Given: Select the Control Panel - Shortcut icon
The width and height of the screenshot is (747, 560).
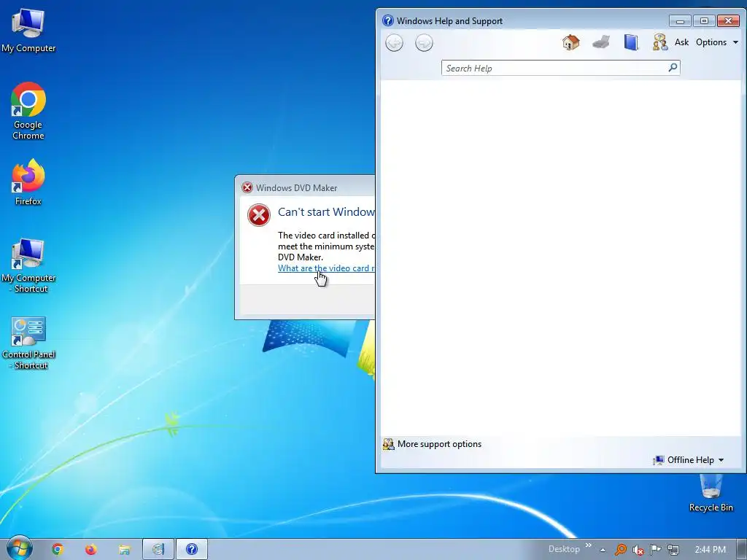Looking at the screenshot, I should click(28, 343).
